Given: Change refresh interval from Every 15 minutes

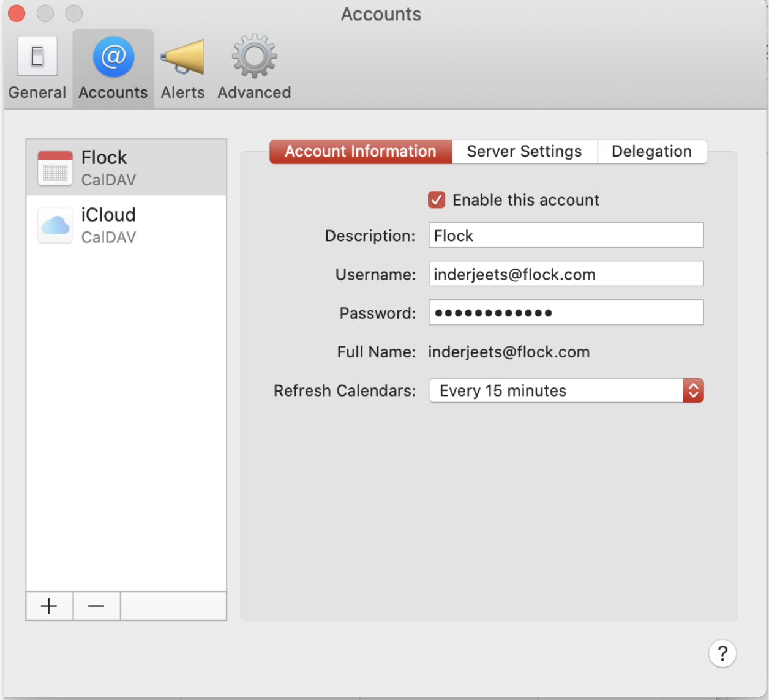Looking at the screenshot, I should click(692, 390).
